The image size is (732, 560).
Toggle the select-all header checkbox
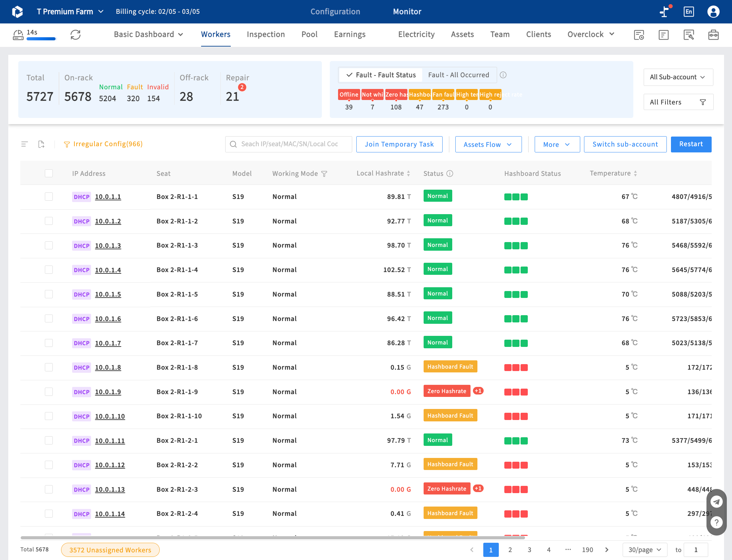(49, 173)
